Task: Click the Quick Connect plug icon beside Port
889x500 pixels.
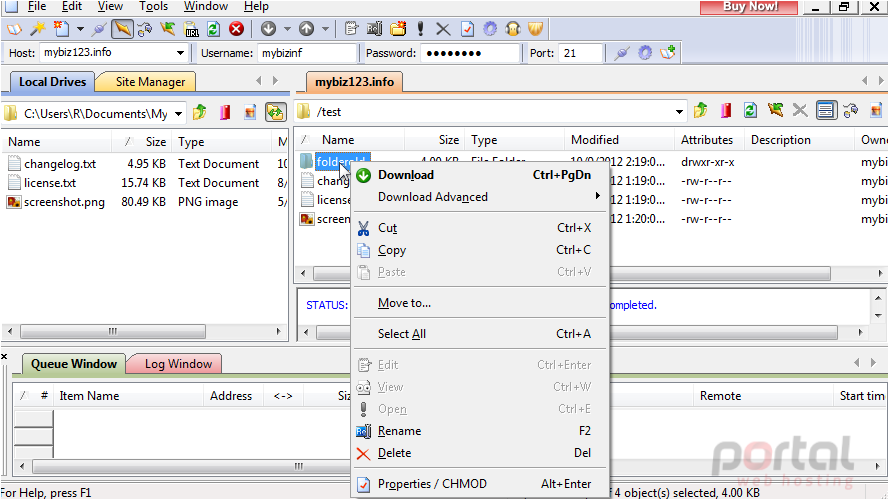Action: (622, 53)
